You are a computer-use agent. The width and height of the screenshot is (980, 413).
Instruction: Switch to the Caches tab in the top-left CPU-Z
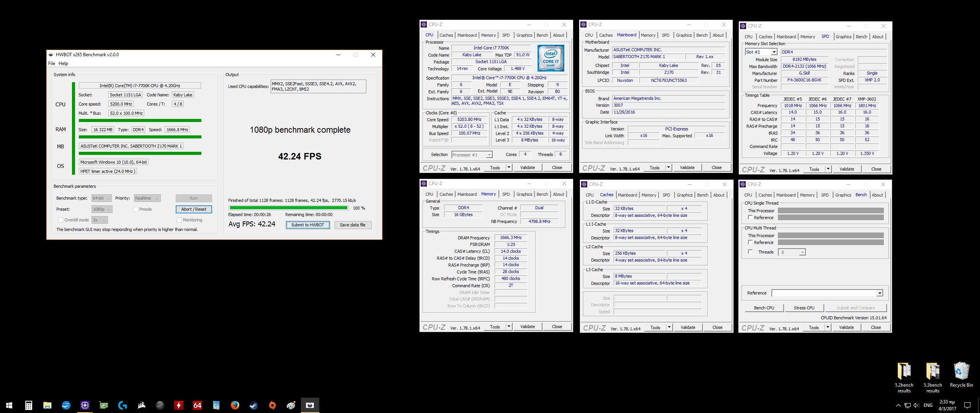pyautogui.click(x=446, y=35)
